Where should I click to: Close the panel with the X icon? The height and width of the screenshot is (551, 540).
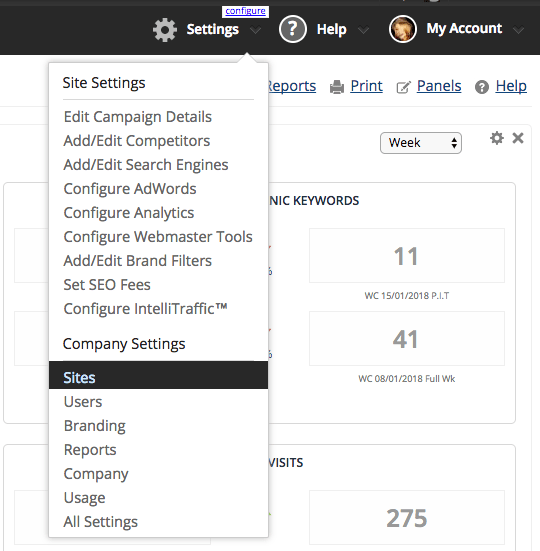point(518,138)
